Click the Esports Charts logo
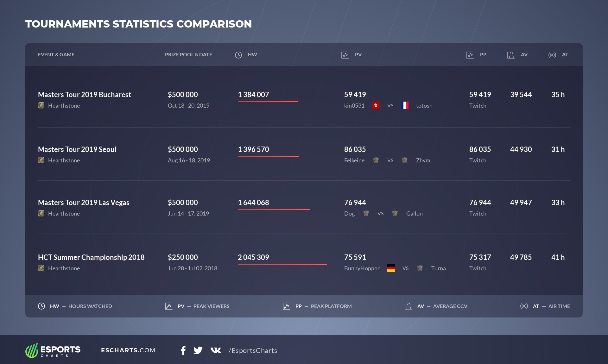The height and width of the screenshot is (364, 608). click(53, 350)
